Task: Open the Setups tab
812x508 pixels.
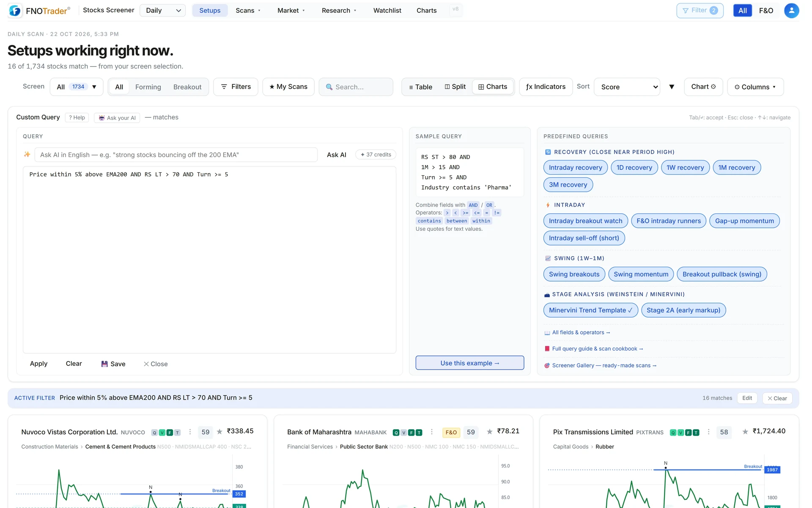Action: click(210, 11)
